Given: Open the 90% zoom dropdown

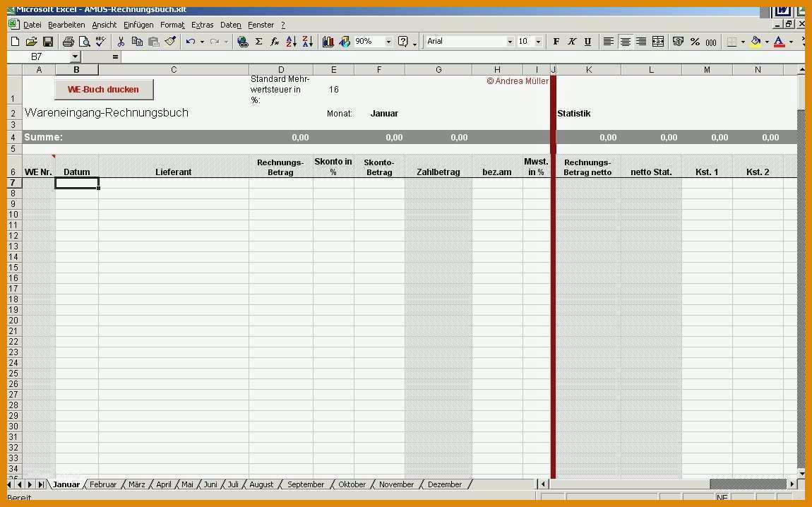Looking at the screenshot, I should click(x=388, y=42).
